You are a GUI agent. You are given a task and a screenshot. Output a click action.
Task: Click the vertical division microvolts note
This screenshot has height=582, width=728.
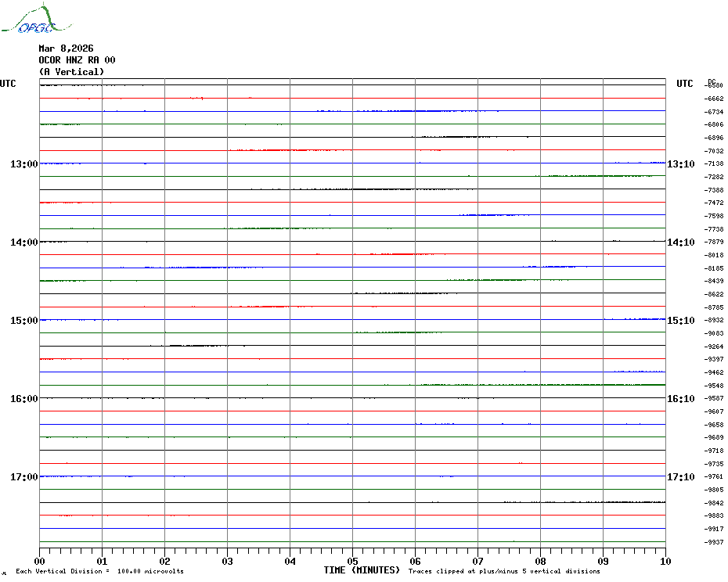pyautogui.click(x=99, y=571)
